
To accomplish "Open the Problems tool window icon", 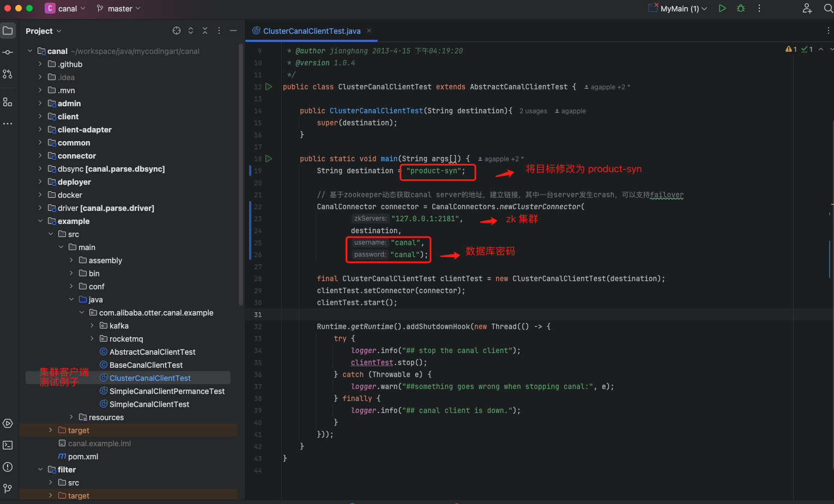I will coord(8,467).
